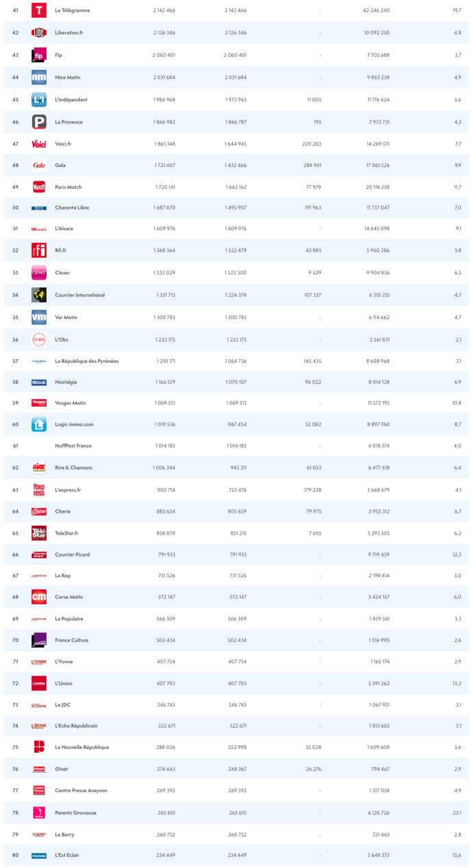Select the Voici.fr logo
This screenshot has height=868, width=472.
coord(39,144)
